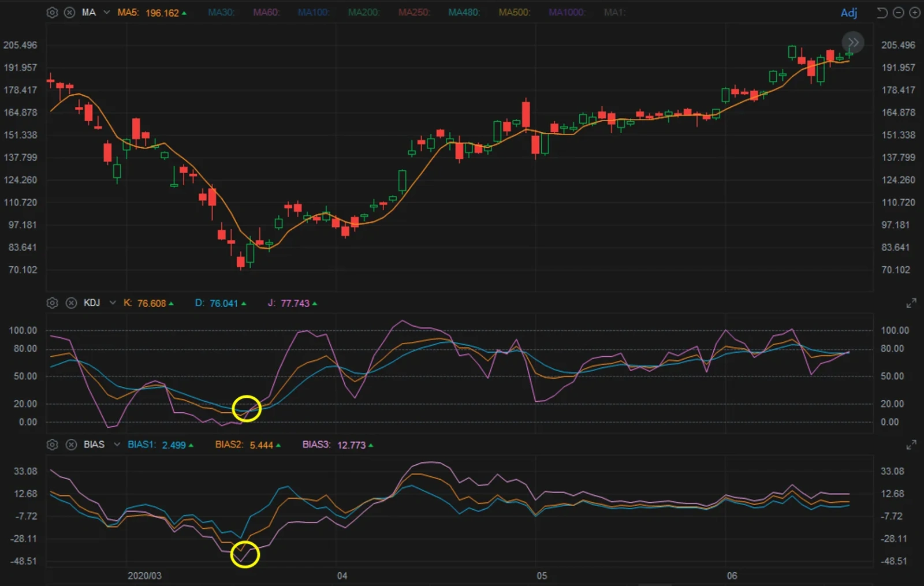Click the KDJ indicator name label

tap(92, 303)
